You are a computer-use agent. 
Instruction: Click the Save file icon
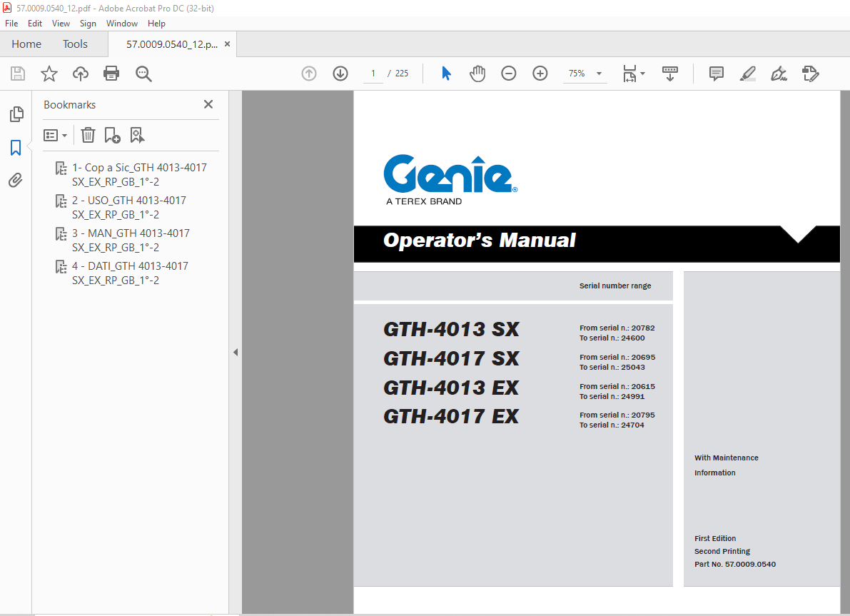point(18,74)
